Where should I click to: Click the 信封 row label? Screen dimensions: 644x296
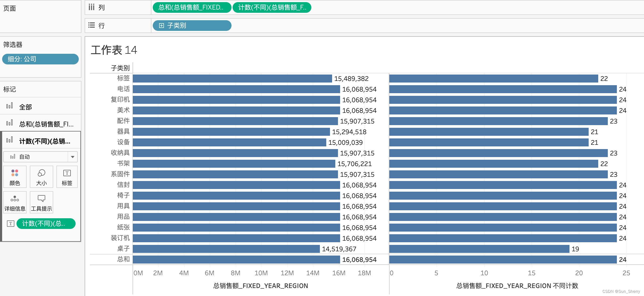pos(123,185)
